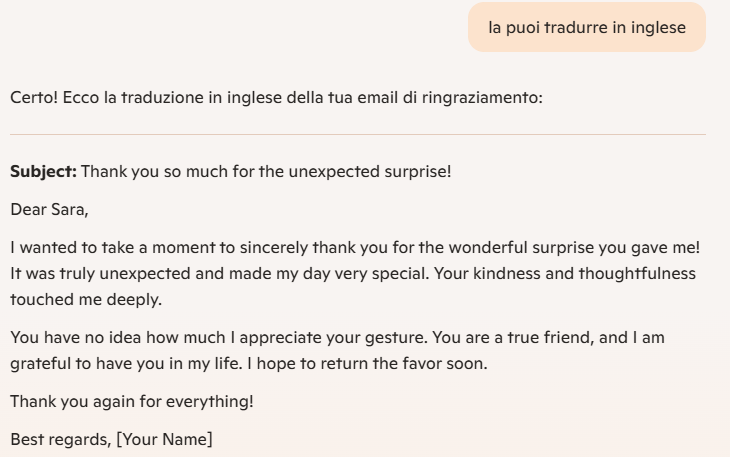Image resolution: width=730 pixels, height=457 pixels.
Task: Click the 'la puoi tradurre in inglese' message bubble
Action: [587, 27]
